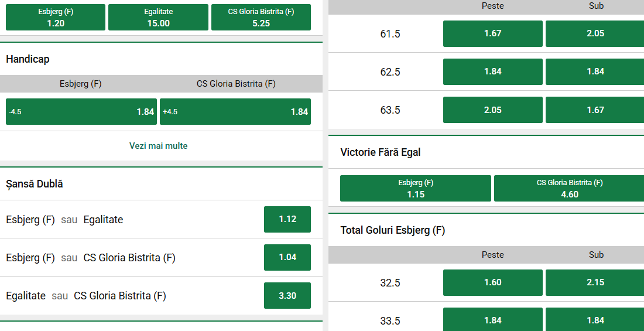Select Peste 33.5 Esbjerg goals odds
The width and height of the screenshot is (644, 331).
492,320
